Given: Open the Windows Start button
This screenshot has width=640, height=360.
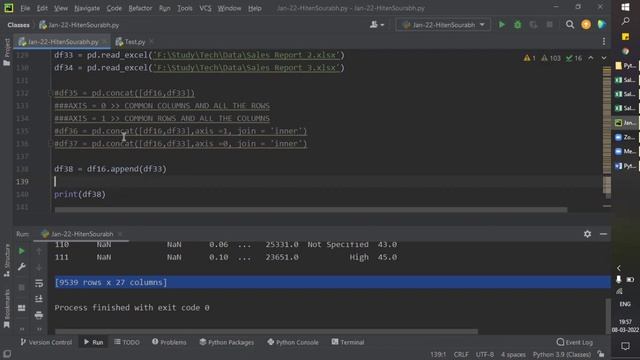Looking at the screenshot, I should tap(625, 7).
